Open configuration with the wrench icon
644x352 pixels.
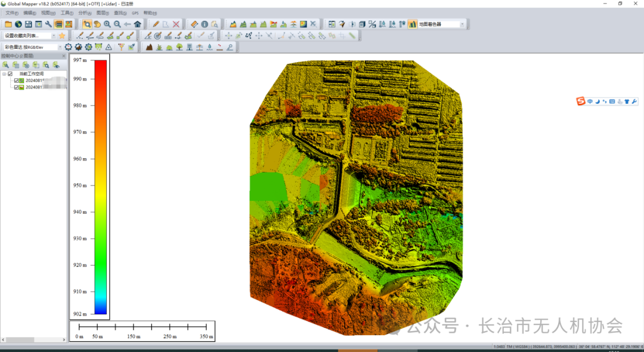tap(48, 24)
